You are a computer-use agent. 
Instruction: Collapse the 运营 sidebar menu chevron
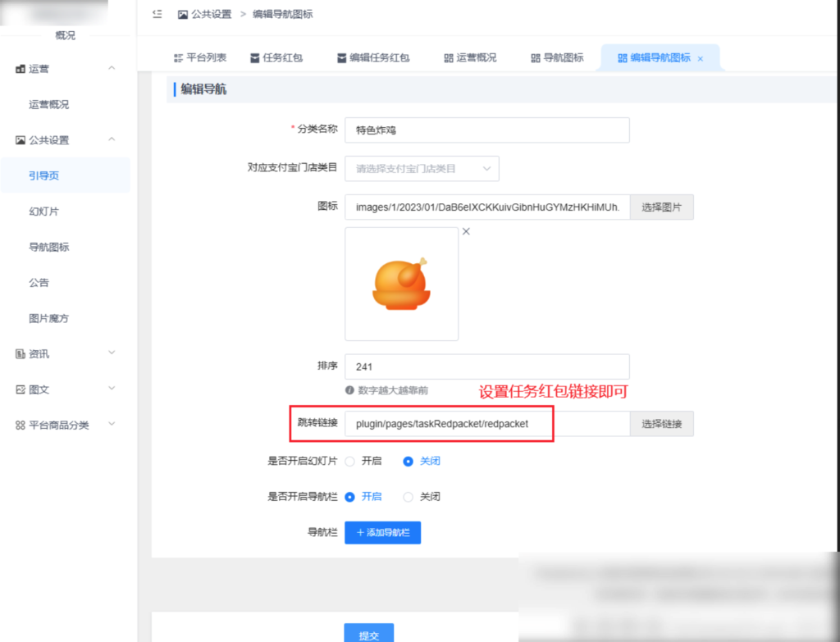[x=111, y=69]
